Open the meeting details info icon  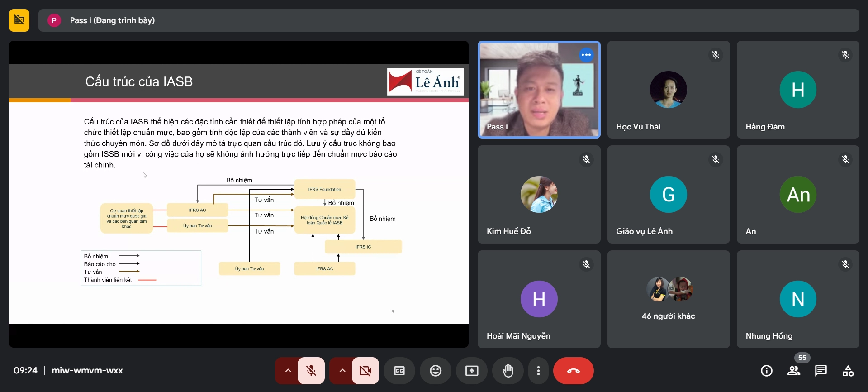pyautogui.click(x=766, y=371)
